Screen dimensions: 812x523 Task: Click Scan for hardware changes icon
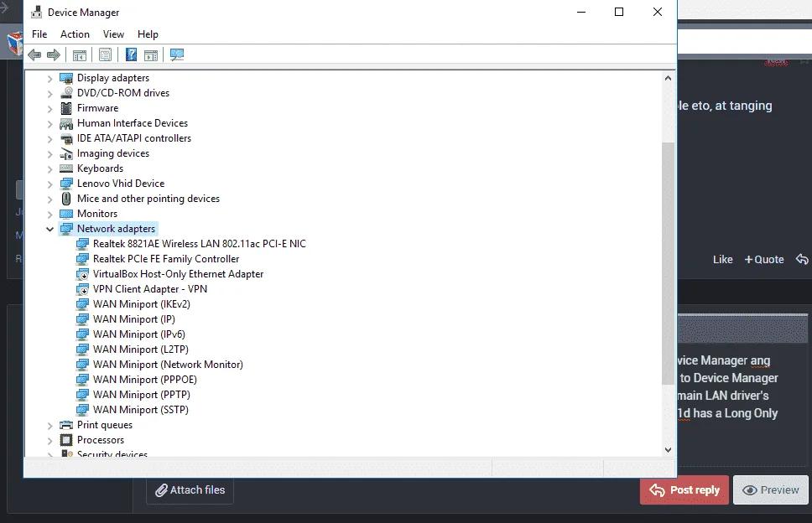coord(177,54)
